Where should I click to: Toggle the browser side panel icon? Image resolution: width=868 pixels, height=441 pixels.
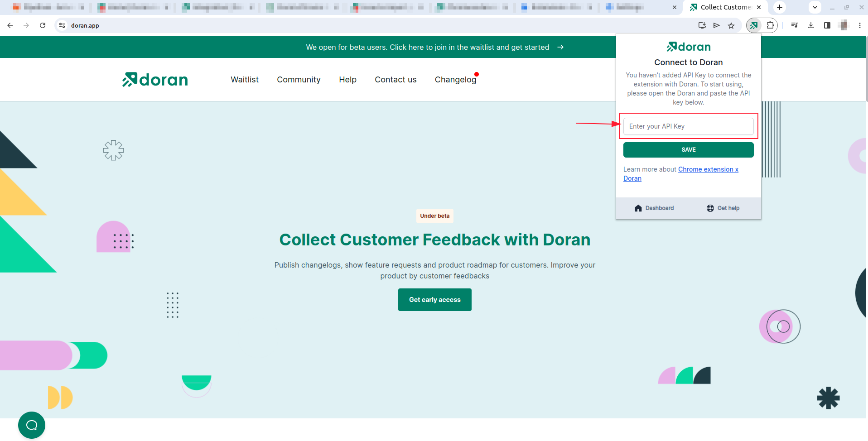coord(827,25)
